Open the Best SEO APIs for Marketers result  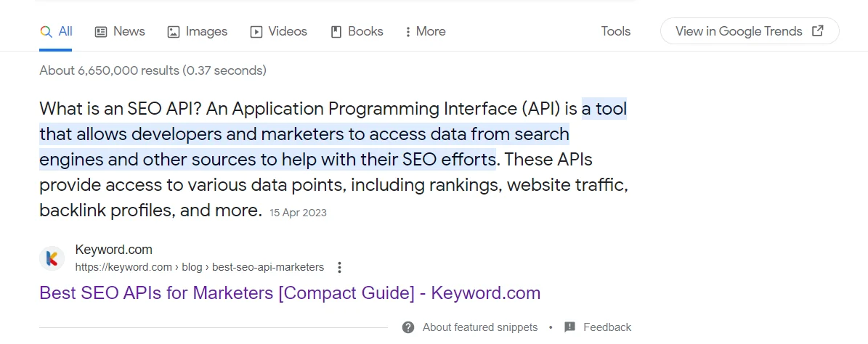point(290,293)
